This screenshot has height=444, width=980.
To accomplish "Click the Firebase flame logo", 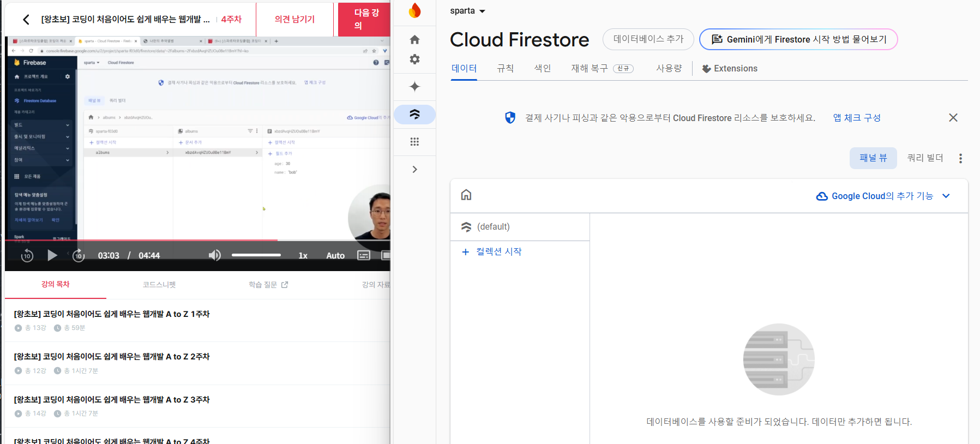I will 415,10.
